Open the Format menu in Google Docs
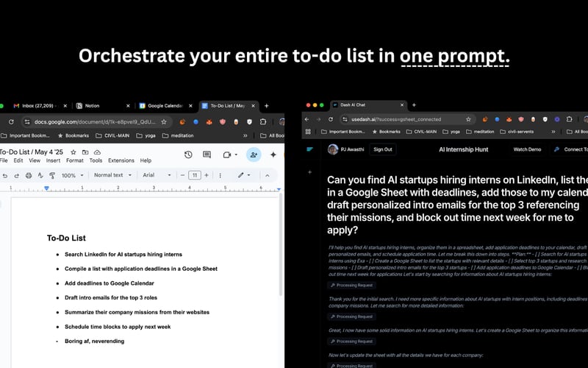The width and height of the screenshot is (588, 368). pos(75,160)
